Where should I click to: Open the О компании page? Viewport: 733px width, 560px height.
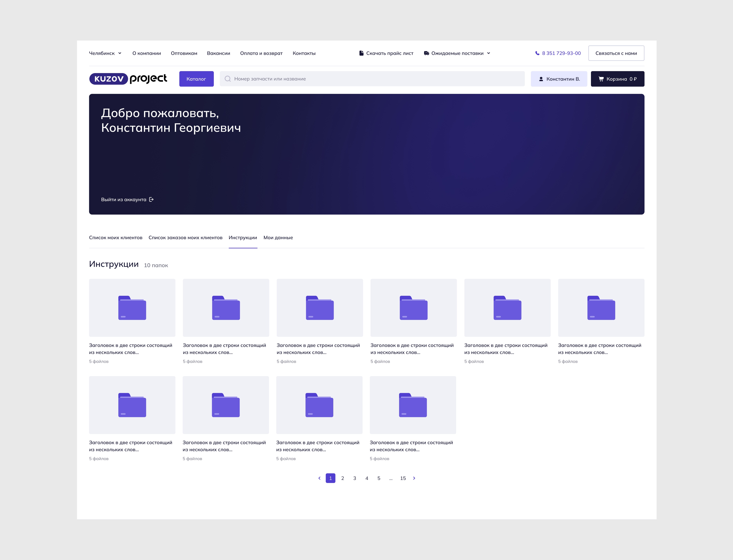point(147,53)
